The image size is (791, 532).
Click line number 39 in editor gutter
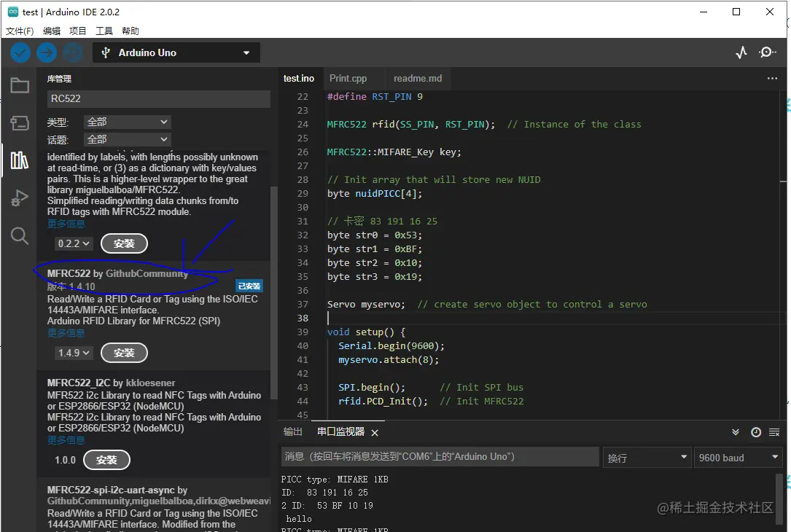(302, 332)
